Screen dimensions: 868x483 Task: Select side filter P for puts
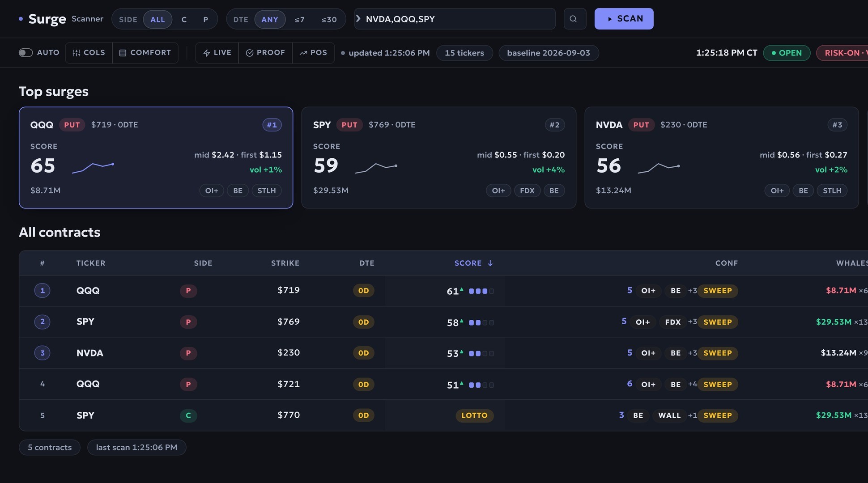pyautogui.click(x=205, y=19)
